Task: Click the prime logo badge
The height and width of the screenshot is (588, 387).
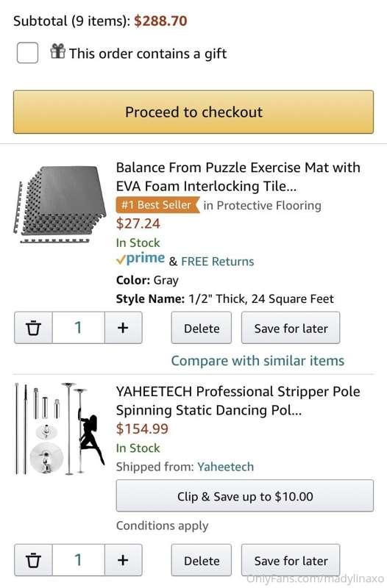Action: coord(141,259)
